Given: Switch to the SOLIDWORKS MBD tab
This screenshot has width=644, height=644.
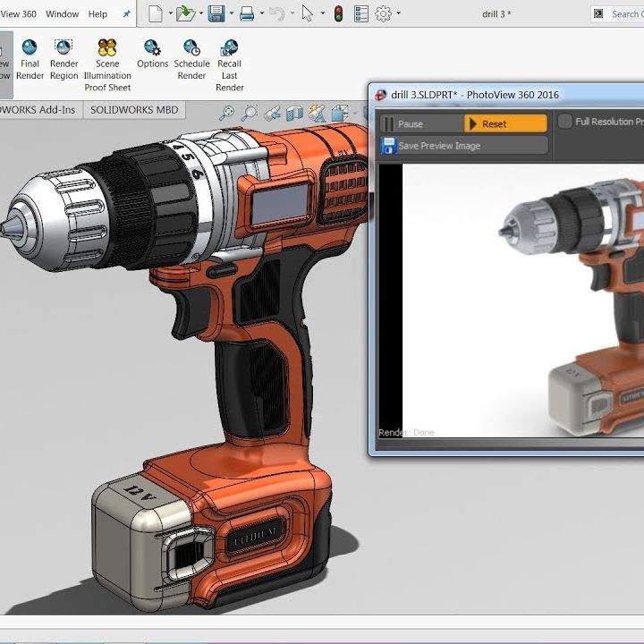Looking at the screenshot, I should coord(134,110).
